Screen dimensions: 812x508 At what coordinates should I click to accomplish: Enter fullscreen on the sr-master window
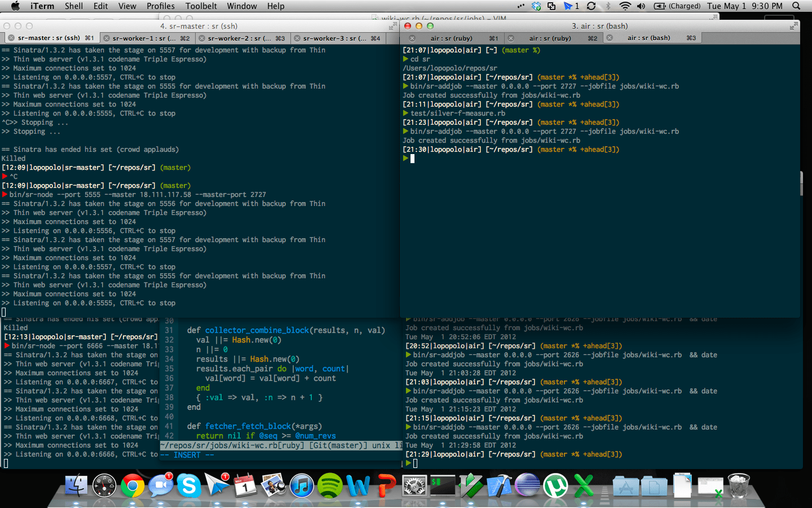coord(392,26)
